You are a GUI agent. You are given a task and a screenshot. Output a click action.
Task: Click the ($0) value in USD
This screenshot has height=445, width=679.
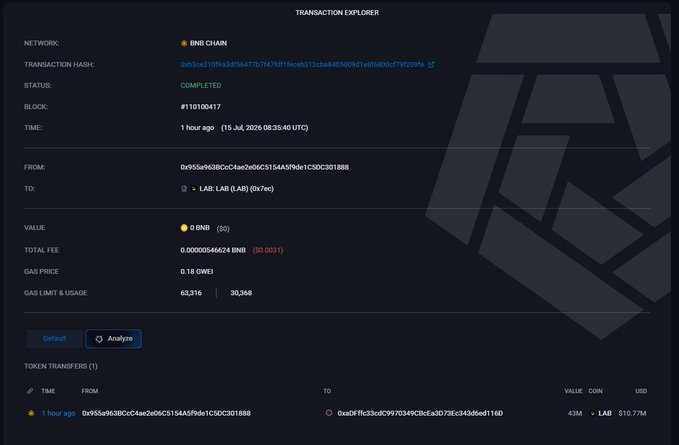(x=223, y=229)
